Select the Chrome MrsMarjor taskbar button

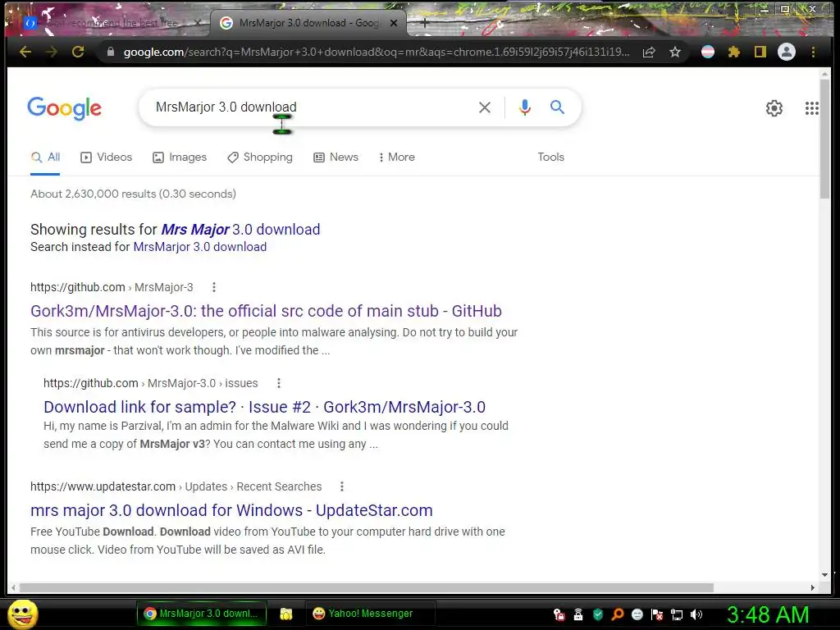click(x=202, y=614)
